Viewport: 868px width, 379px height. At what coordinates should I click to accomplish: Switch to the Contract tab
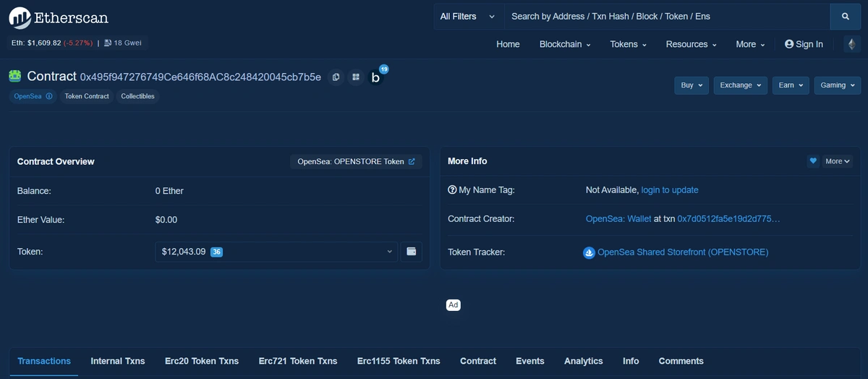(478, 361)
